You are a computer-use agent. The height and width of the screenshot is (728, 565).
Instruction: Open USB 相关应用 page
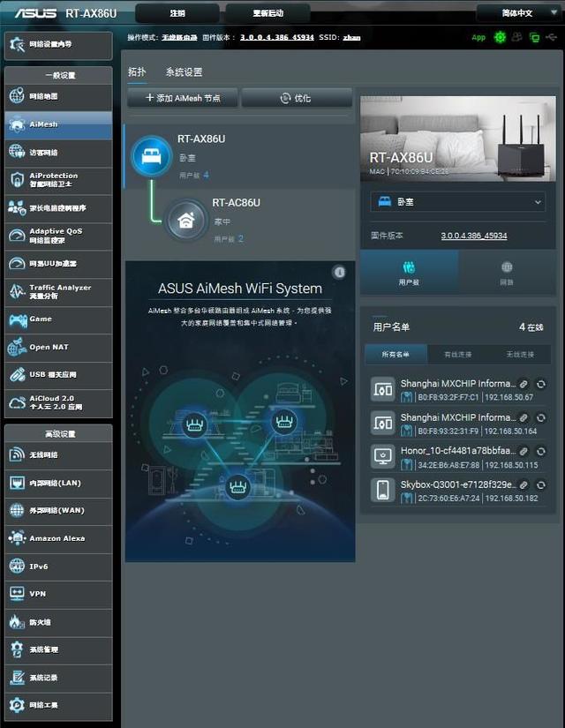point(58,375)
